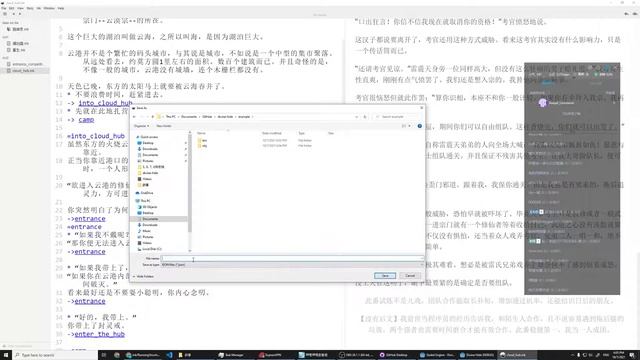The height and width of the screenshot is (360, 640).
Task: Click the camp divert link
Action: pos(86,120)
